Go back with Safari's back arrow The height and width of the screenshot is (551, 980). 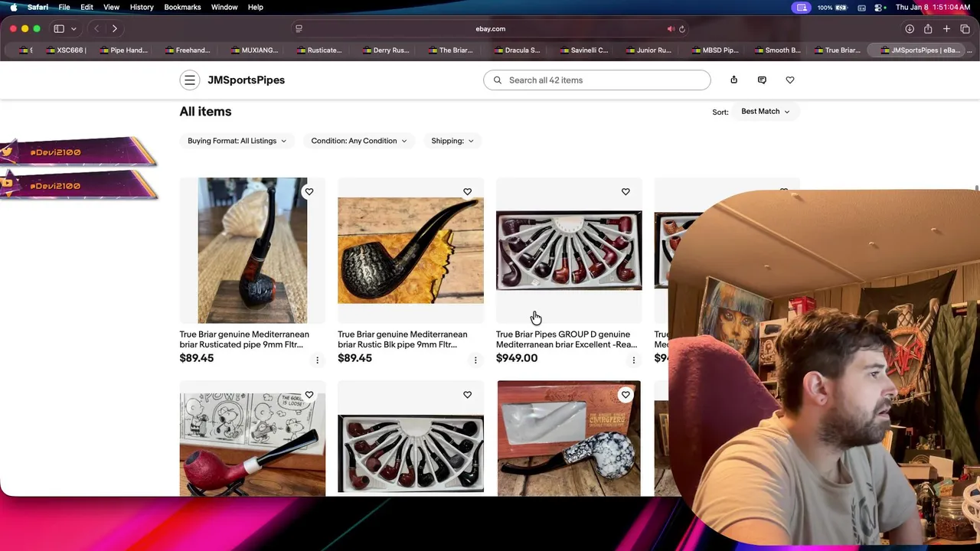[x=96, y=29]
